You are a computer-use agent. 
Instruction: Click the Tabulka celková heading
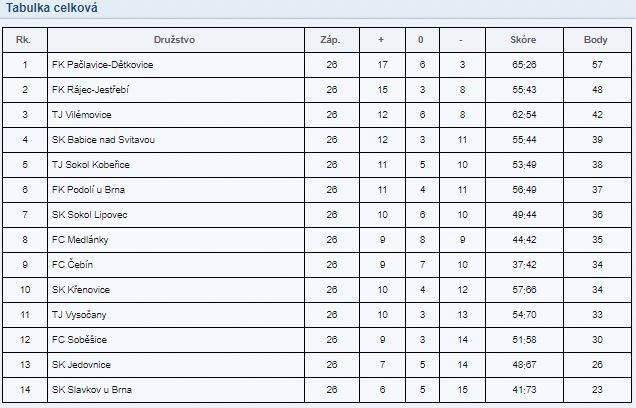[52, 7]
